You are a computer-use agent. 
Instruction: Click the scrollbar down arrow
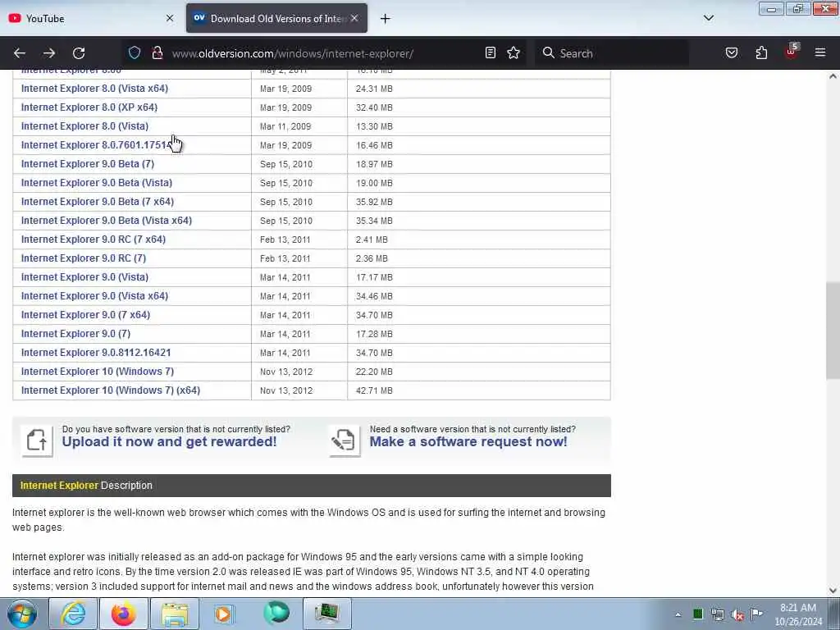833,591
